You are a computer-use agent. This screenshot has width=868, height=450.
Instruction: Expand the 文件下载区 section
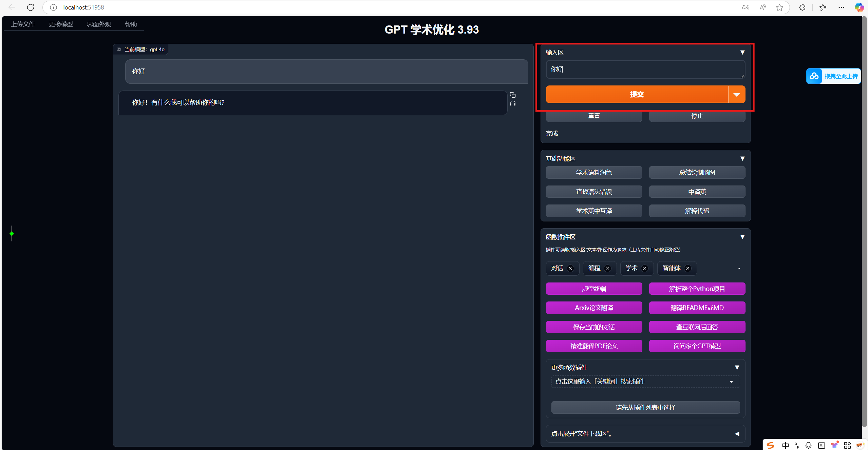point(737,434)
